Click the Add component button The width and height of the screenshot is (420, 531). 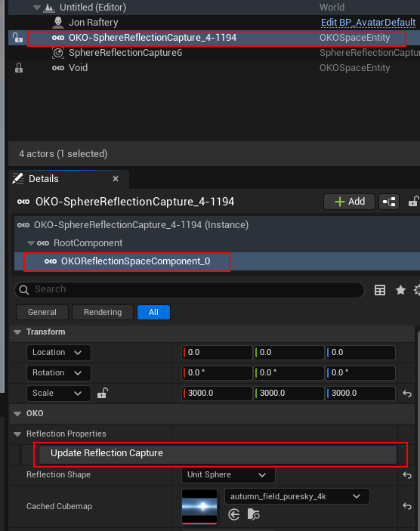click(349, 202)
